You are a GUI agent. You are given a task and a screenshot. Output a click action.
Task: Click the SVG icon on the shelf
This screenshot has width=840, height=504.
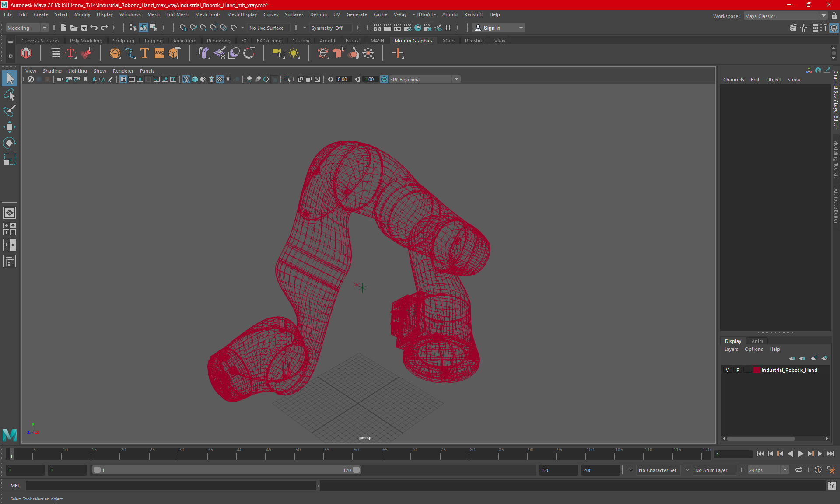[x=160, y=53]
